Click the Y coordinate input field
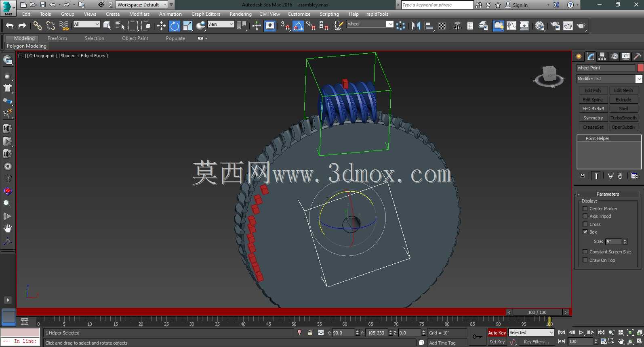Screen dimensions: 644x347 pos(377,333)
